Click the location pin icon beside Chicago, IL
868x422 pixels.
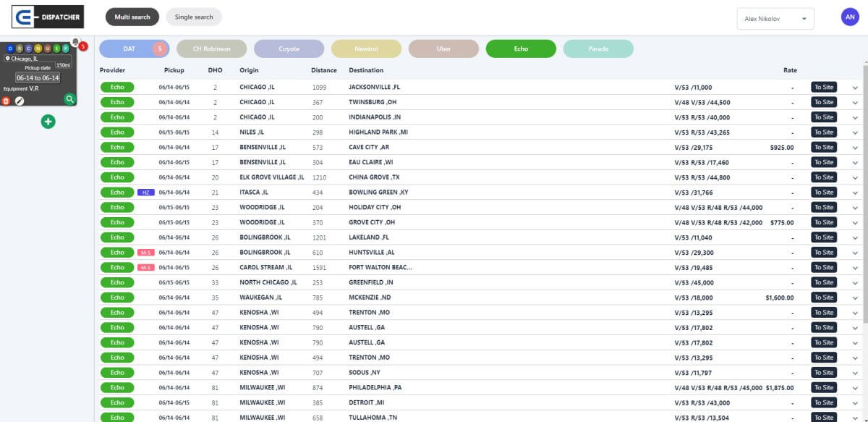pyautogui.click(x=8, y=59)
